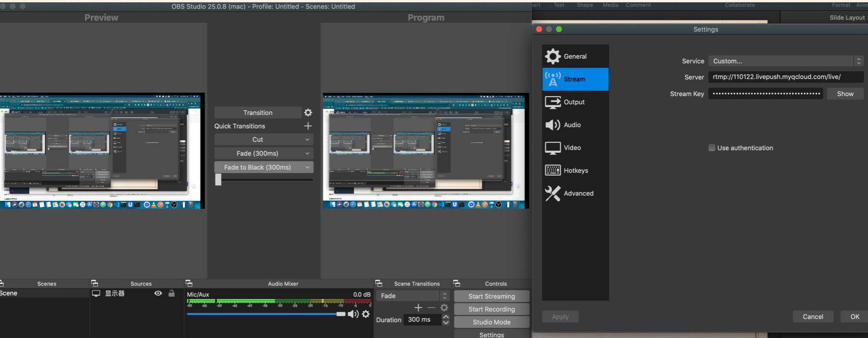Screen dimensions: 868x338
Task: Undock the Sources panel icon
Action: coord(95,283)
